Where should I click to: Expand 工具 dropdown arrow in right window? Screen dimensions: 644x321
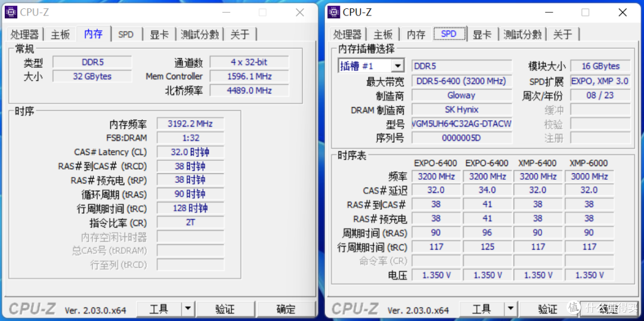(510, 309)
